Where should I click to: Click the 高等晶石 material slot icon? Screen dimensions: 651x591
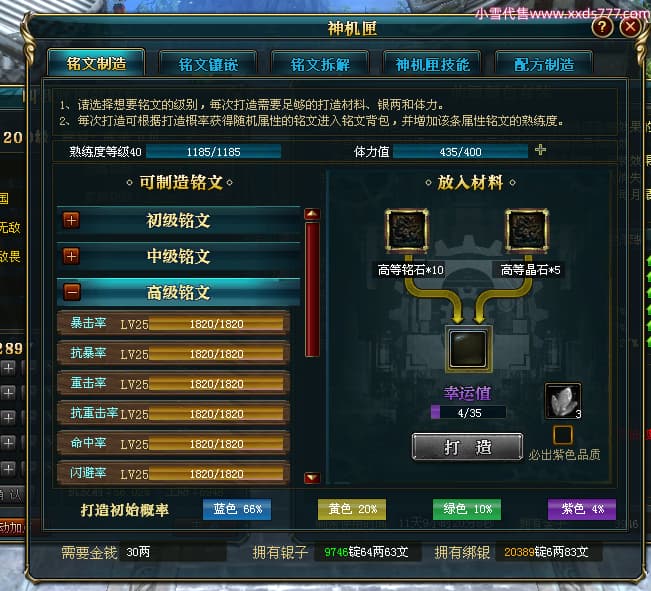pyautogui.click(x=526, y=231)
